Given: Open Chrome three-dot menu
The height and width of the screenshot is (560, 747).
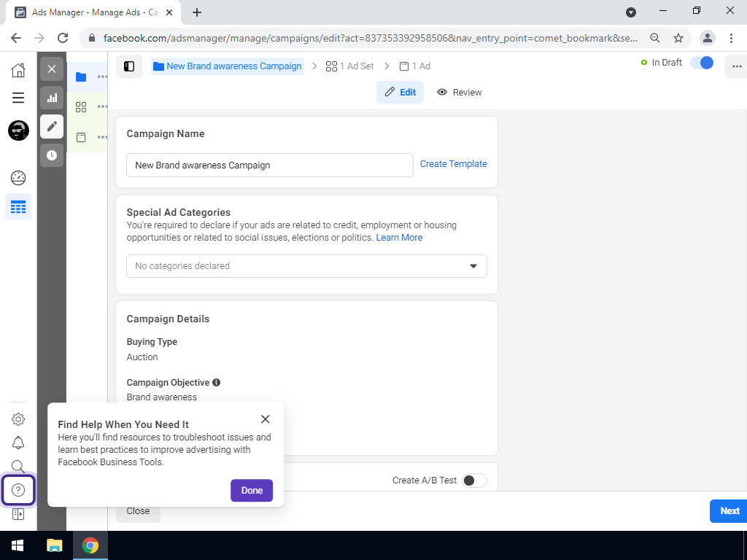Looking at the screenshot, I should tap(731, 38).
